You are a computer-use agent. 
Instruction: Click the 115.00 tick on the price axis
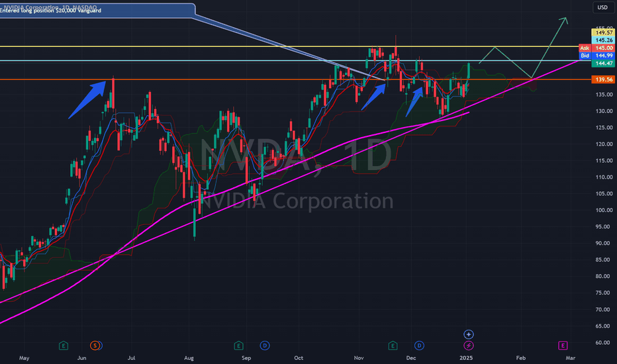(604, 161)
